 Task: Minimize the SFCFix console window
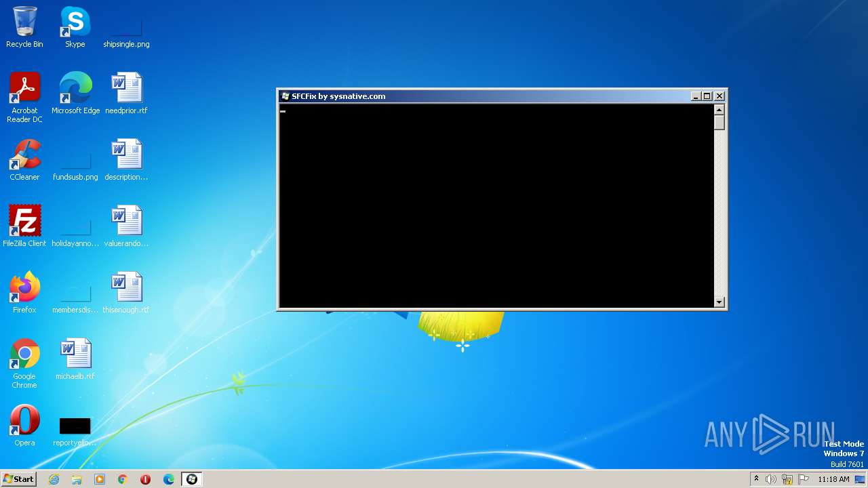[695, 96]
